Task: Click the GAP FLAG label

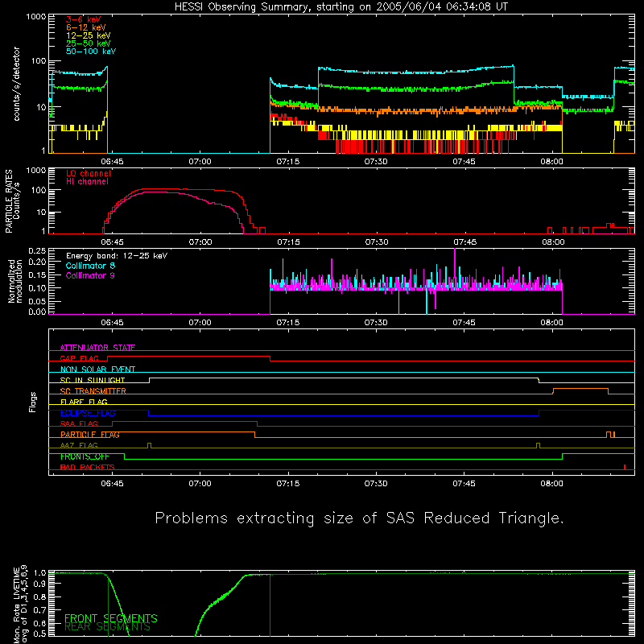Action: click(79, 358)
